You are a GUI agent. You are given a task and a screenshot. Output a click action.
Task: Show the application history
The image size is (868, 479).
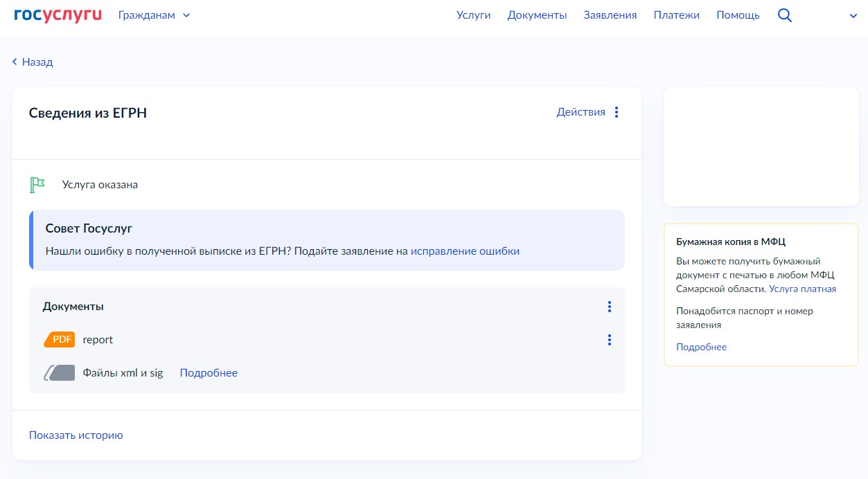[76, 435]
